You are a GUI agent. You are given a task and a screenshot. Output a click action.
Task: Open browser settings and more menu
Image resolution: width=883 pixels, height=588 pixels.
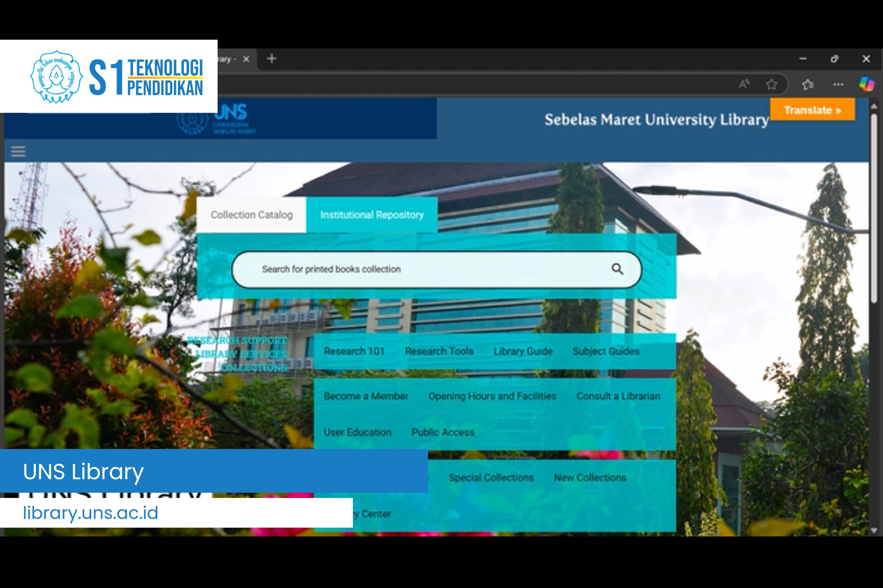click(838, 84)
